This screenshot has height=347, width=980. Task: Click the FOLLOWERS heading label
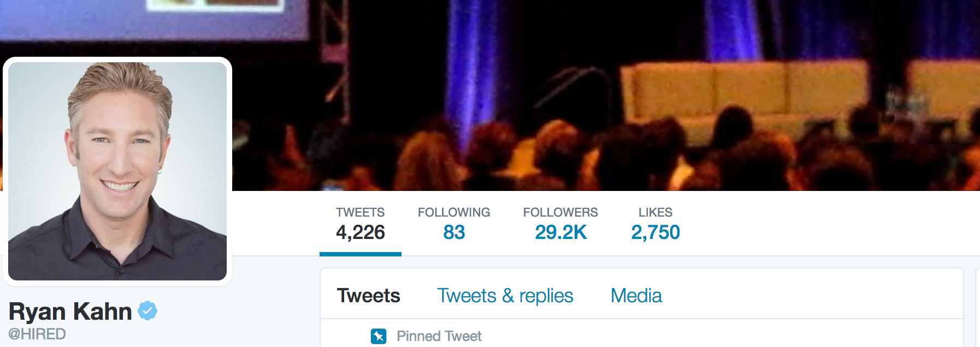pos(560,212)
